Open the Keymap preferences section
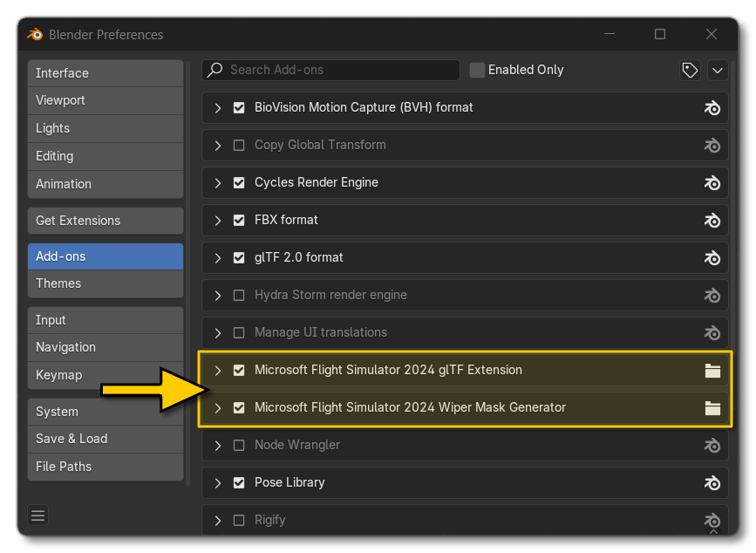The image size is (756, 553). [105, 375]
